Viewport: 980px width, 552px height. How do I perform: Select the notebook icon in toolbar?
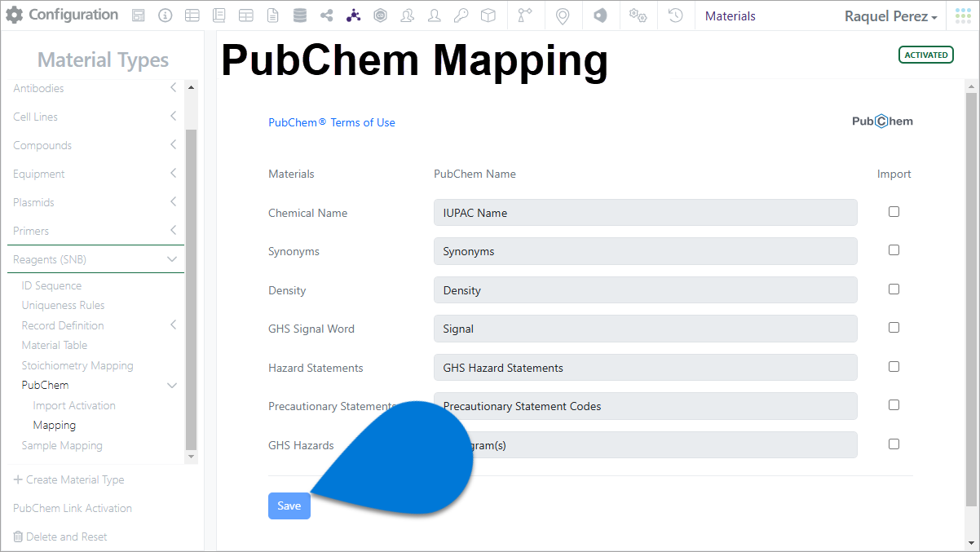tap(219, 15)
